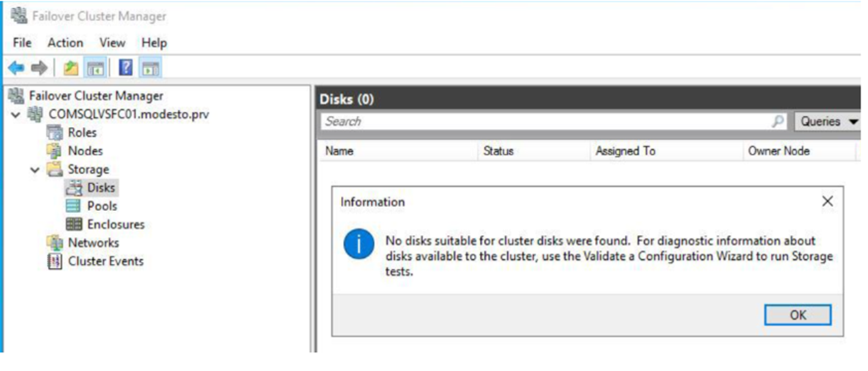Close the Information dialog with X
The height and width of the screenshot is (371, 868).
click(827, 202)
